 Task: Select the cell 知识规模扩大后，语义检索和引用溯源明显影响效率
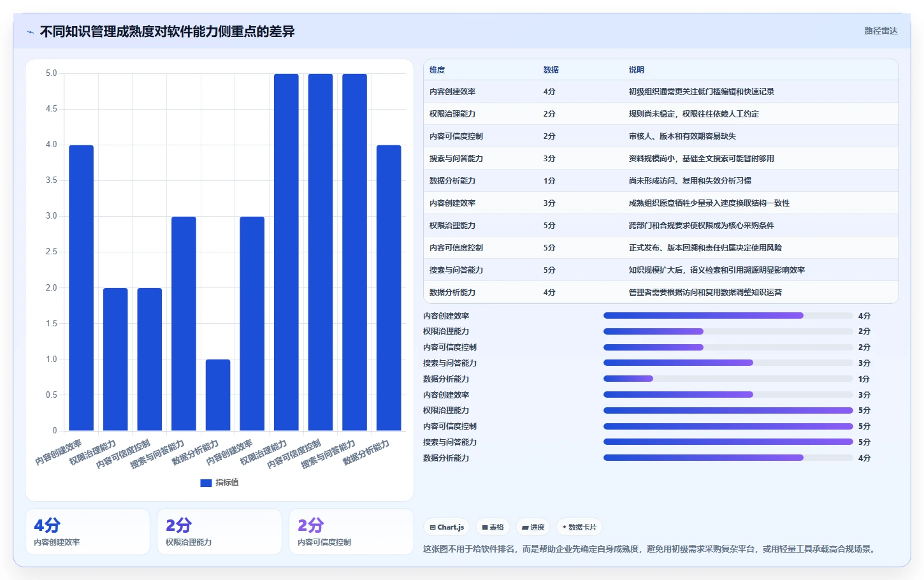(x=717, y=270)
